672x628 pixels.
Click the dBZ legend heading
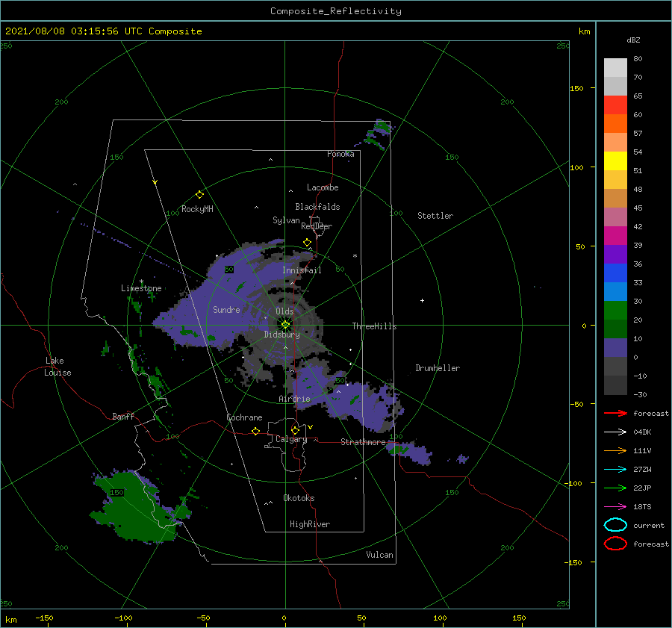click(x=633, y=40)
